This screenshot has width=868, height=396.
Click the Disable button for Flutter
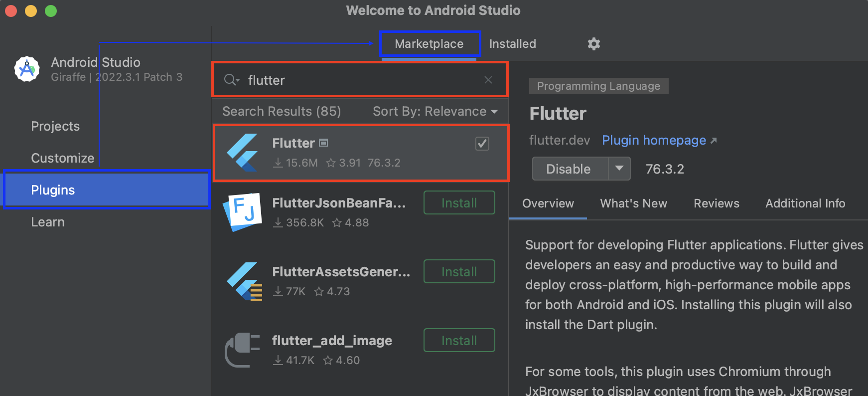click(569, 169)
